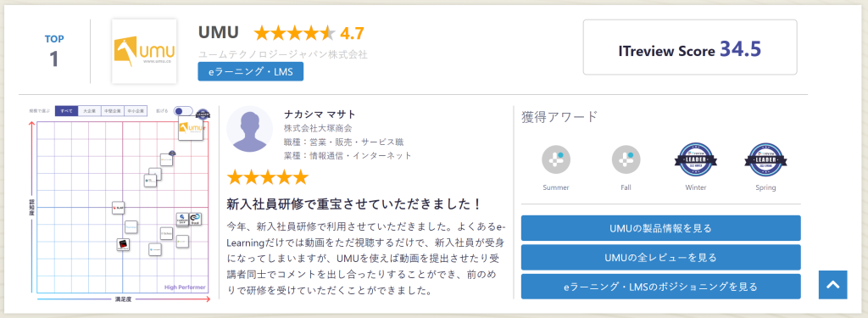Click the red-black logo marker on grid
This screenshot has width=868, height=318.
tap(124, 245)
